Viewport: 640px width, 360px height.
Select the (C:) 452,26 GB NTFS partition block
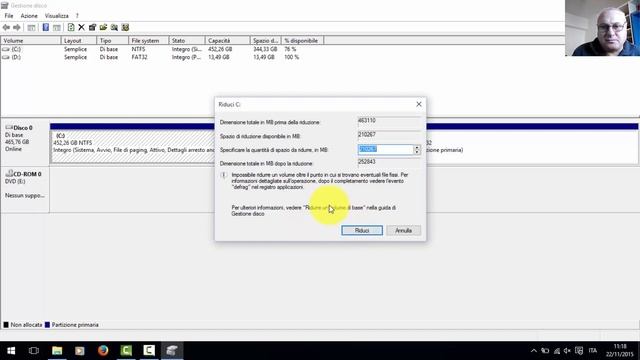point(133,146)
